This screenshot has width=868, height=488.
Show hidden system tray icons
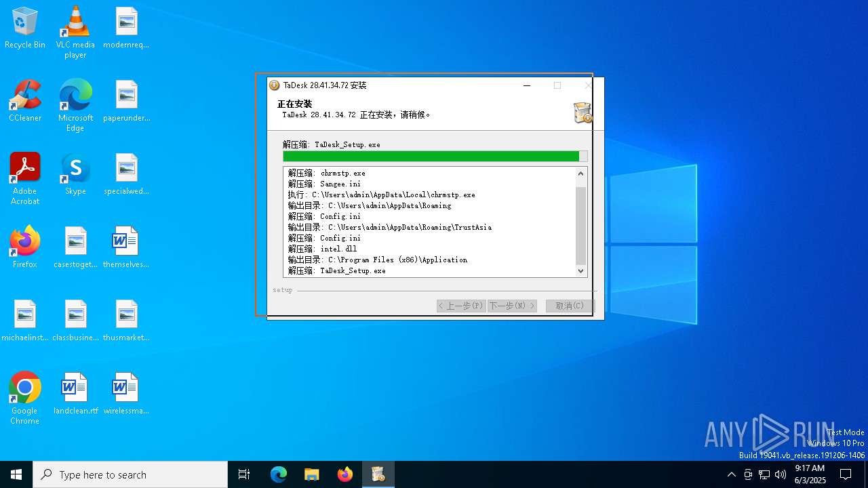[x=731, y=474]
